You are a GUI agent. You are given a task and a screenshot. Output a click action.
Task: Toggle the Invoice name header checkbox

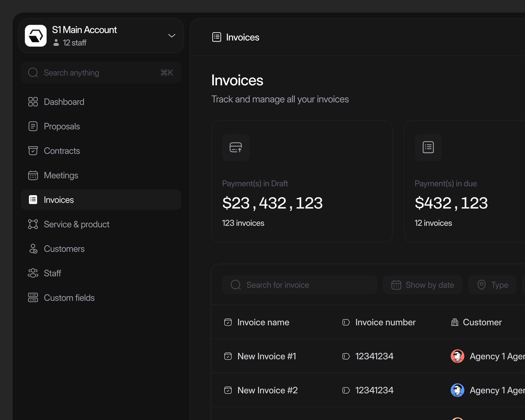point(228,322)
